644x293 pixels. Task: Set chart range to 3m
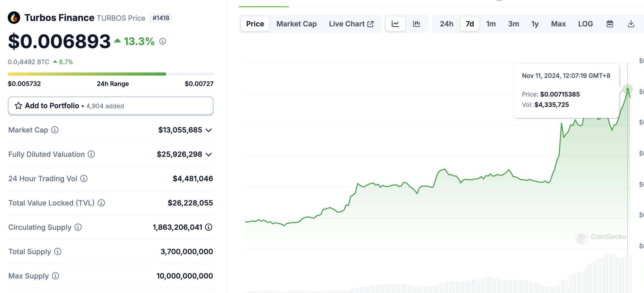click(x=513, y=24)
